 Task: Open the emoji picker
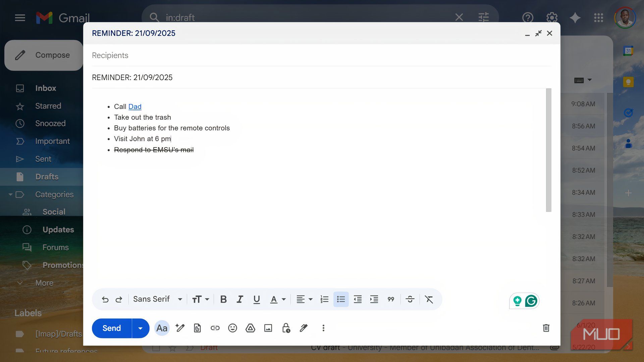232,328
